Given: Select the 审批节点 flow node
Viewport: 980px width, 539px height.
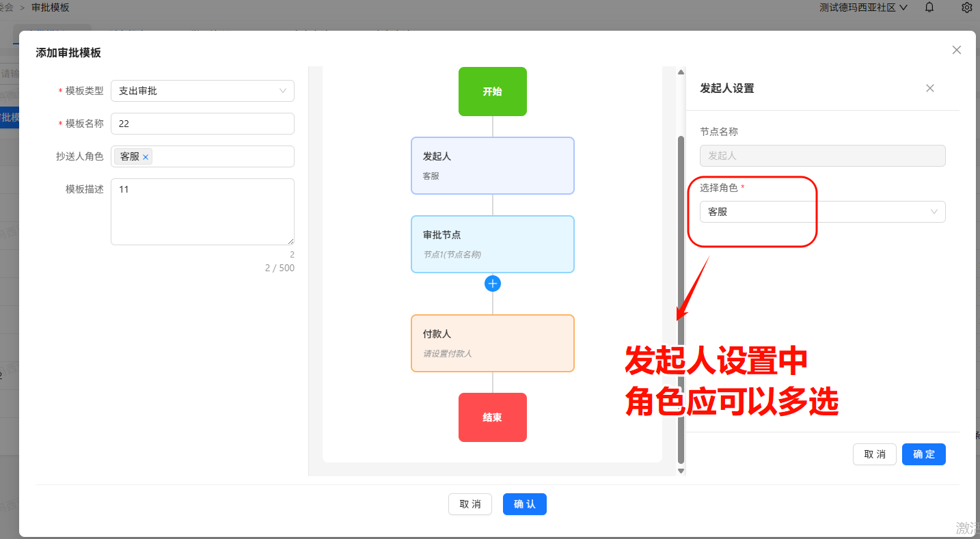Looking at the screenshot, I should point(492,244).
